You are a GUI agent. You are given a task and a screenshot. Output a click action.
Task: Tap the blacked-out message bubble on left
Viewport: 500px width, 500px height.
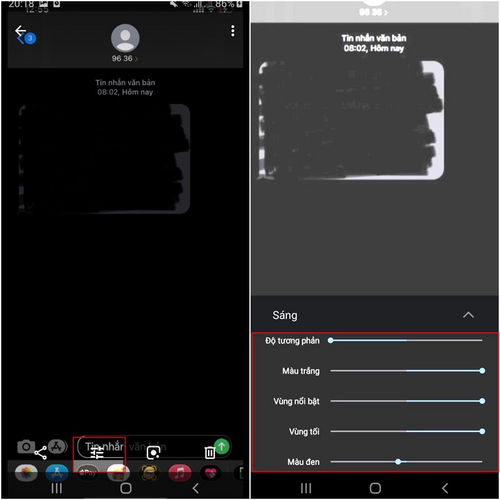point(104,159)
